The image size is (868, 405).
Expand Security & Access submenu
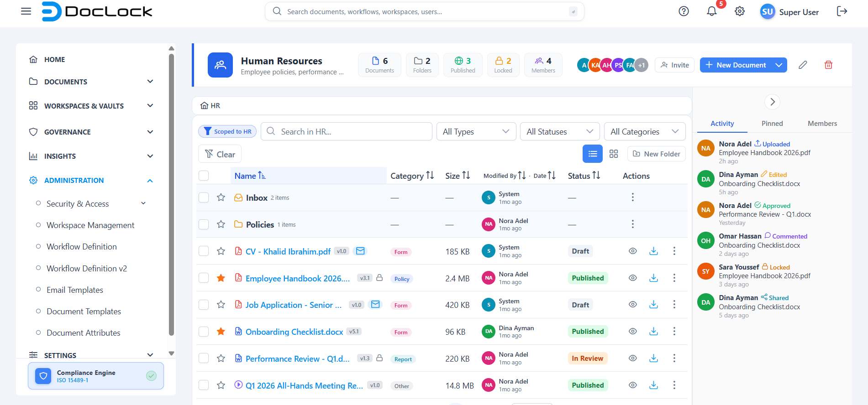pos(143,203)
